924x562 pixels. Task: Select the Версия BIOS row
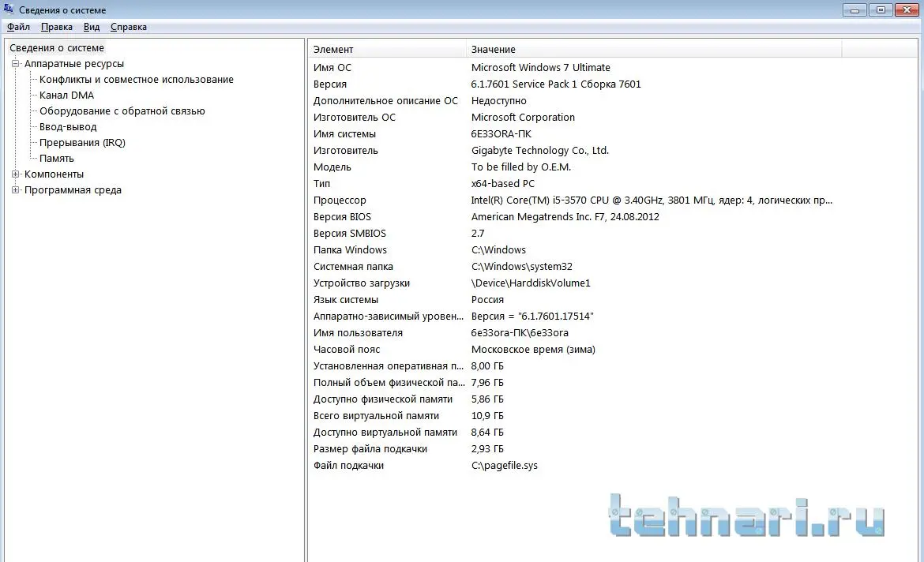point(342,217)
